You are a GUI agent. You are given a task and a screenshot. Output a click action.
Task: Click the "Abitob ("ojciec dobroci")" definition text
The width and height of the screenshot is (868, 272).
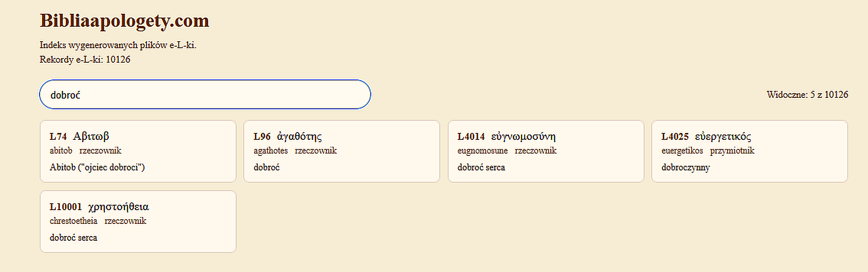click(97, 167)
